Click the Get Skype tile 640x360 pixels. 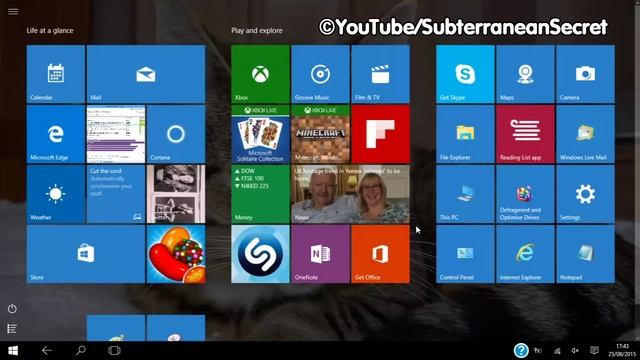(x=465, y=74)
